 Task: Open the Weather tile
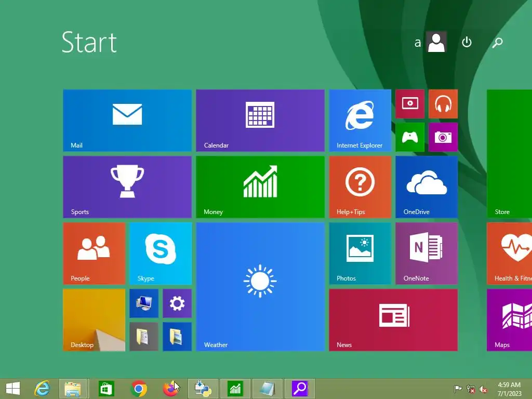point(260,287)
